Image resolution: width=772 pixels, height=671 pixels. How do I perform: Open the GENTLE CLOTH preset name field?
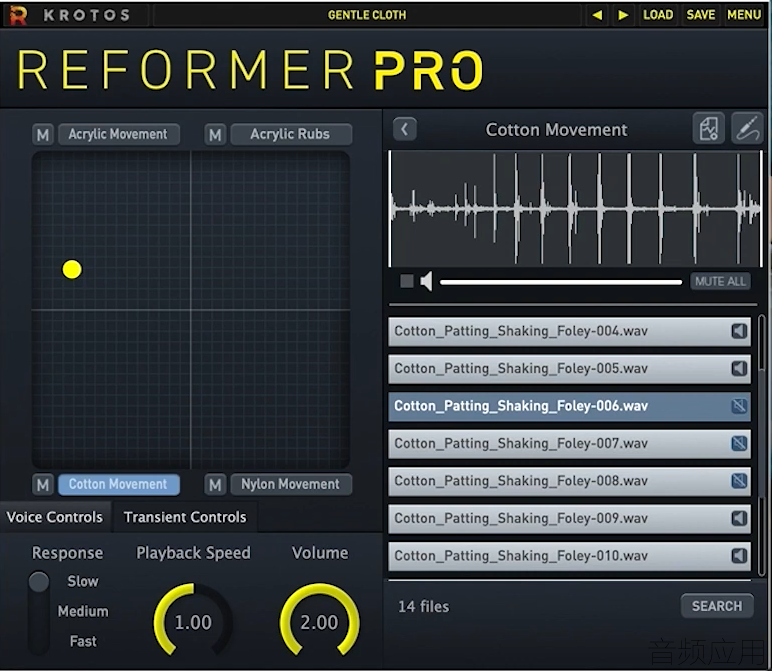pos(367,15)
